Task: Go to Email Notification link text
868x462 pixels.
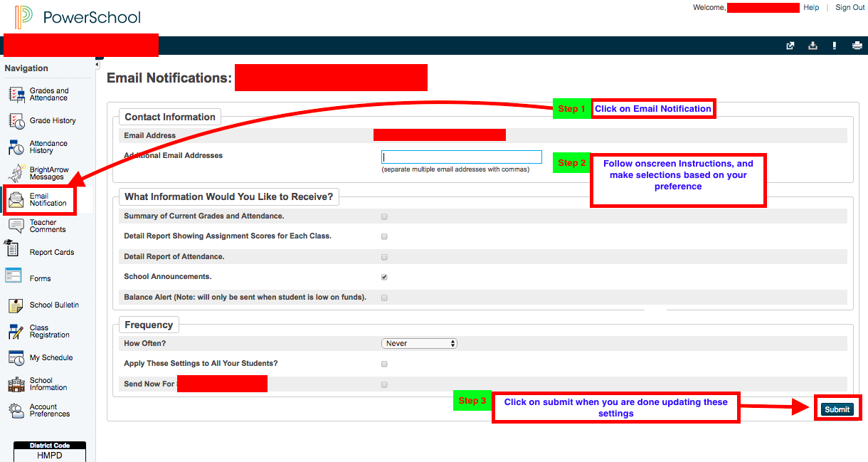Action: coord(48,200)
